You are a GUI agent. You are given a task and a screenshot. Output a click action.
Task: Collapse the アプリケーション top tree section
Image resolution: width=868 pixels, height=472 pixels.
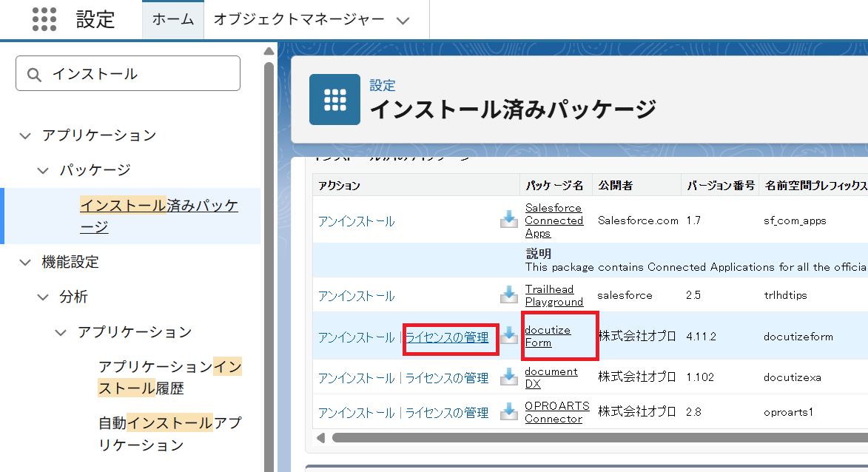tap(25, 135)
